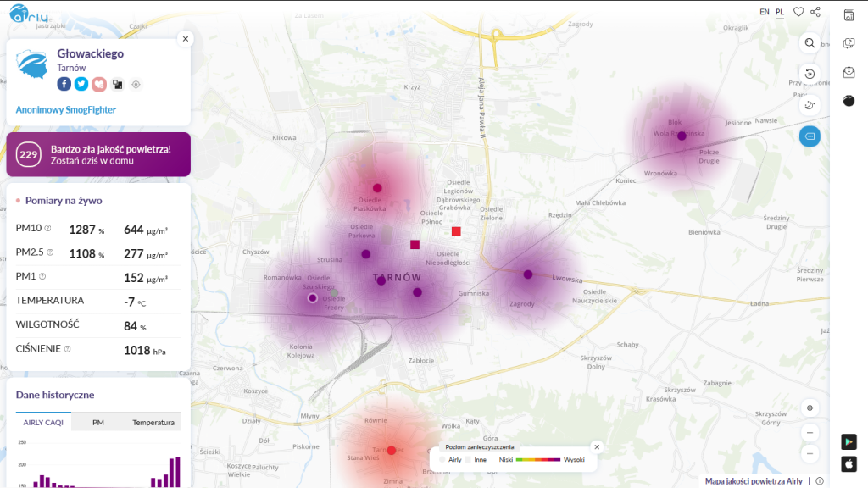Open the Google Play store link icon
Viewport: 868px width, 488px height.
[x=849, y=441]
